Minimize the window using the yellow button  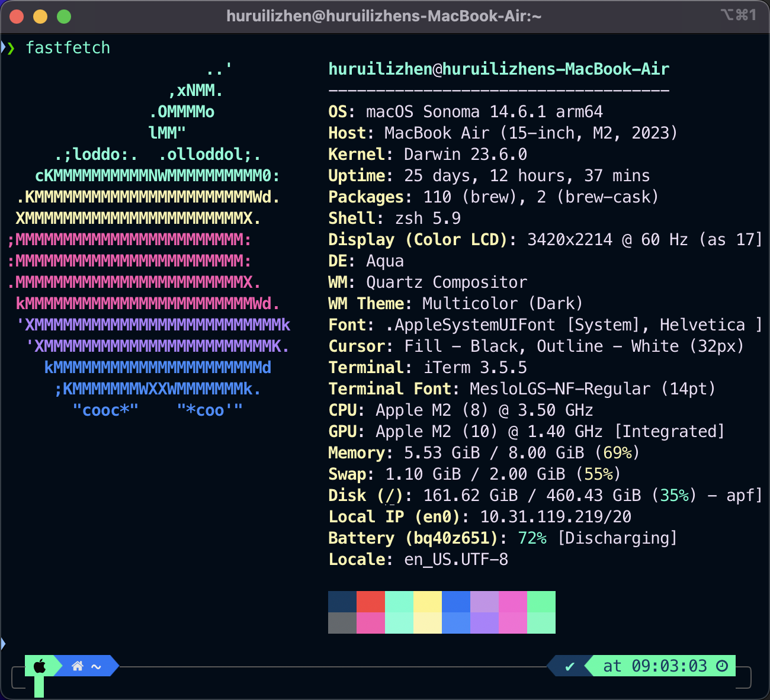[40, 17]
